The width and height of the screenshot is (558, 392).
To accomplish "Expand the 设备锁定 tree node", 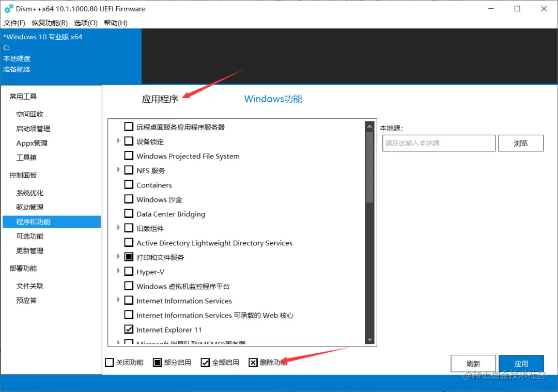I will 118,141.
